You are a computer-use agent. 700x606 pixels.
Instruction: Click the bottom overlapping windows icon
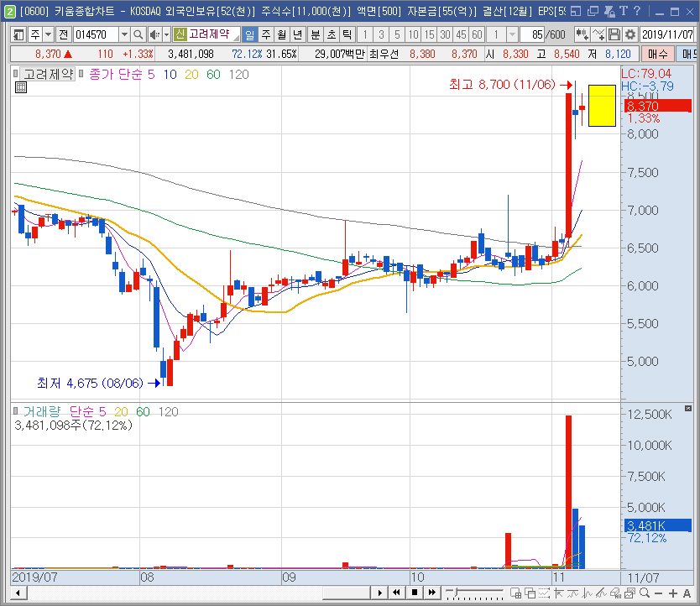(530, 593)
